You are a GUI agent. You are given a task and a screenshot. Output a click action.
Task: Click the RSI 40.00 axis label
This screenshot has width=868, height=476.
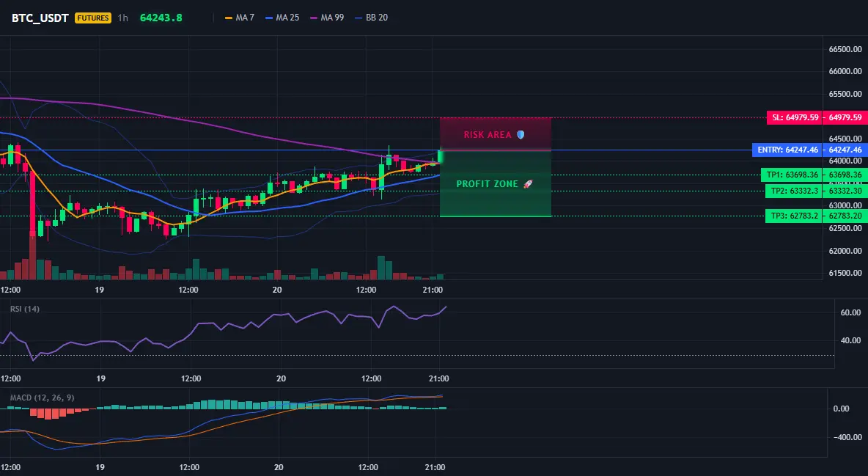(x=850, y=340)
